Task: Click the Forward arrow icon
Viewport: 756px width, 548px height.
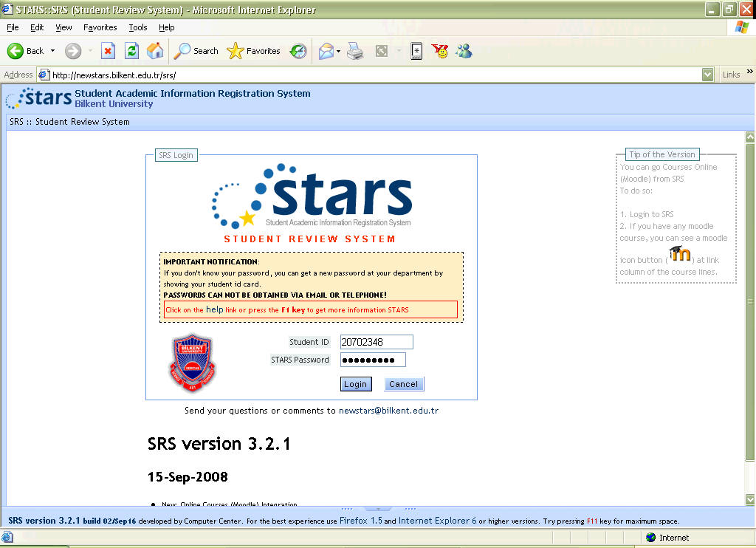Action: pos(73,51)
